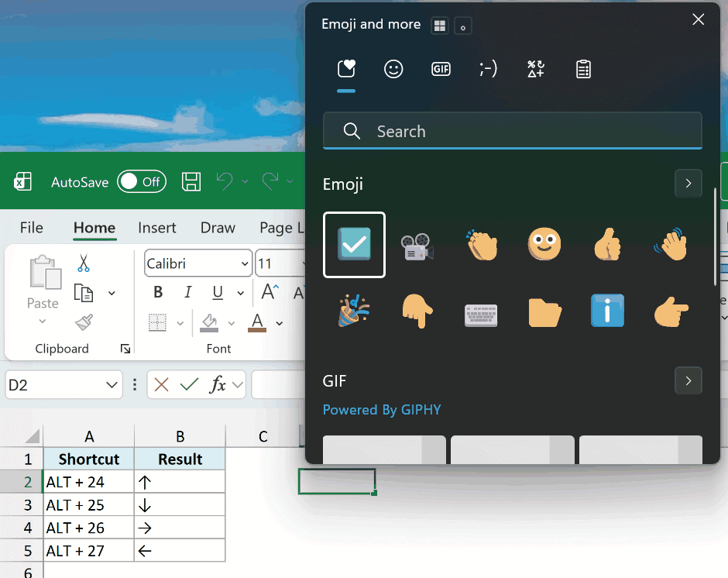The height and width of the screenshot is (578, 728).
Task: Close the Emoji and more panel
Action: 698,19
